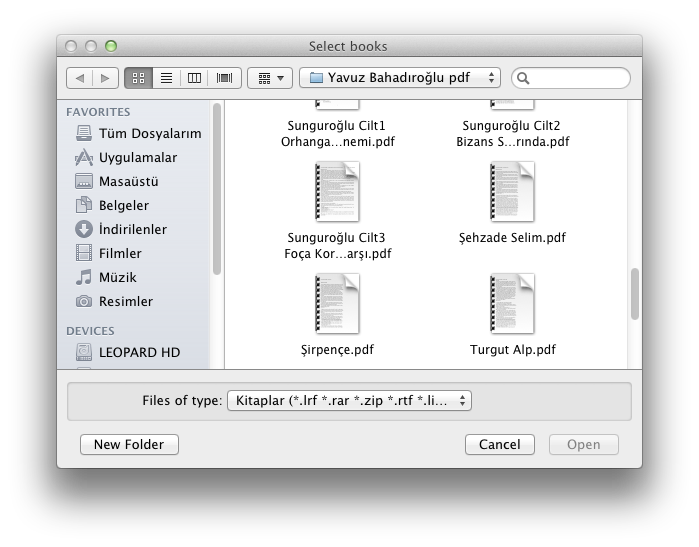Switch to list view mode
This screenshot has height=547, width=699.
[166, 77]
